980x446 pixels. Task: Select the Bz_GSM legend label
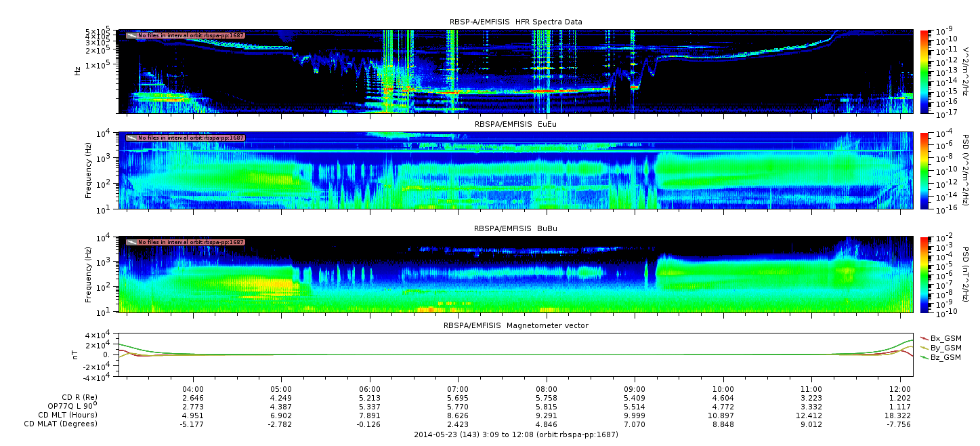coord(945,357)
